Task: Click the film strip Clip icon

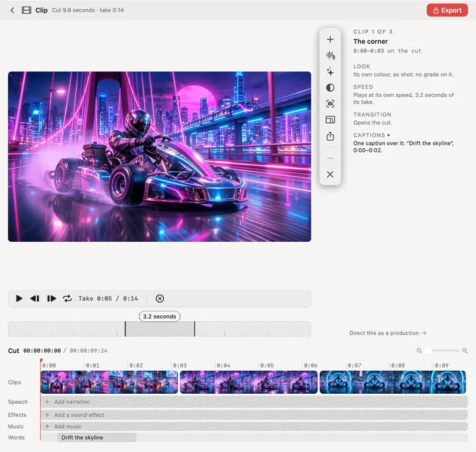Action: (26, 11)
